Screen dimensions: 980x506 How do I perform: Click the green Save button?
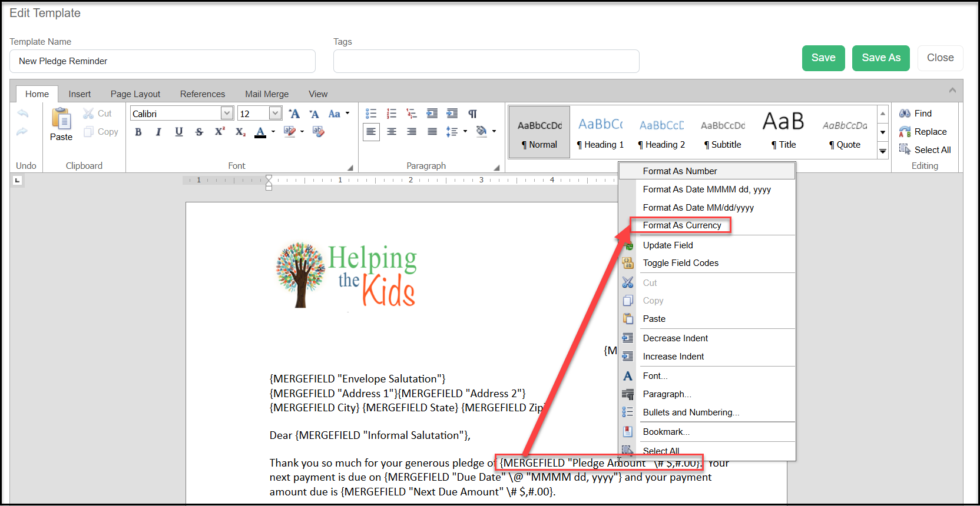coord(823,58)
